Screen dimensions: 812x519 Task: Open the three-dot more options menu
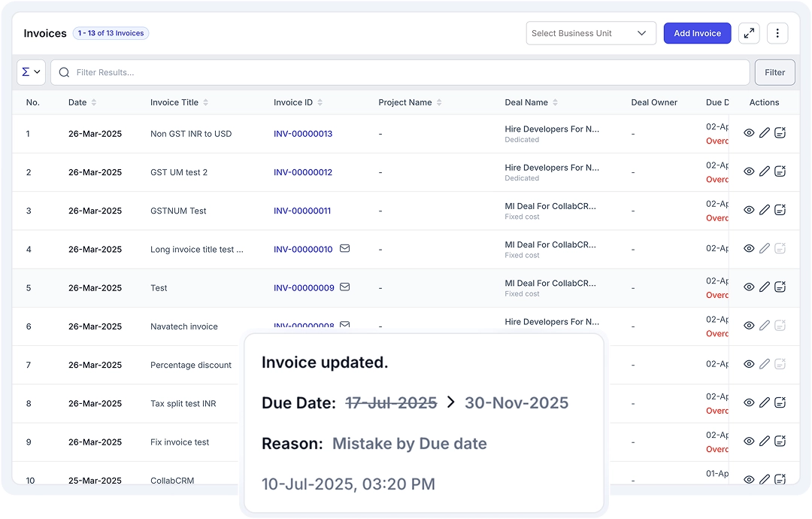pyautogui.click(x=777, y=33)
